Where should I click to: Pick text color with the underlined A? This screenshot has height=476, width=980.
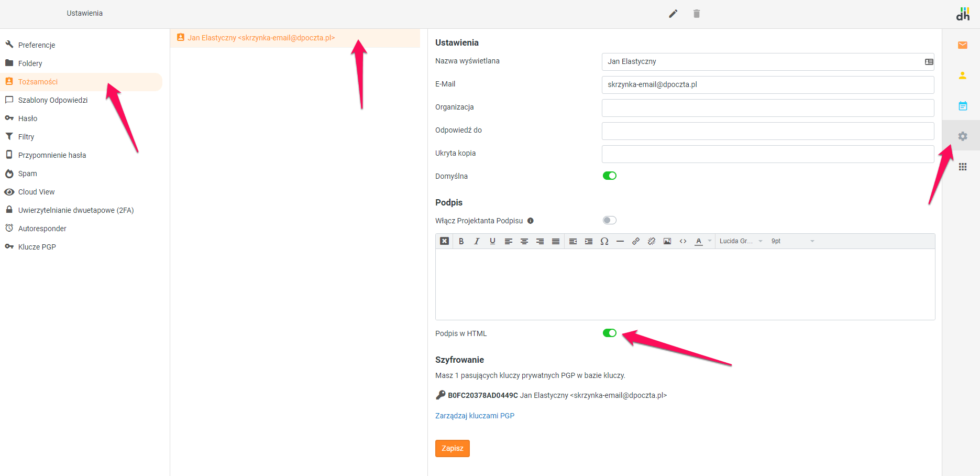pyautogui.click(x=699, y=241)
